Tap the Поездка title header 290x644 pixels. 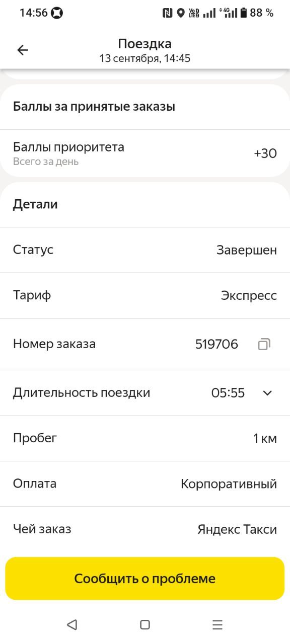click(145, 44)
